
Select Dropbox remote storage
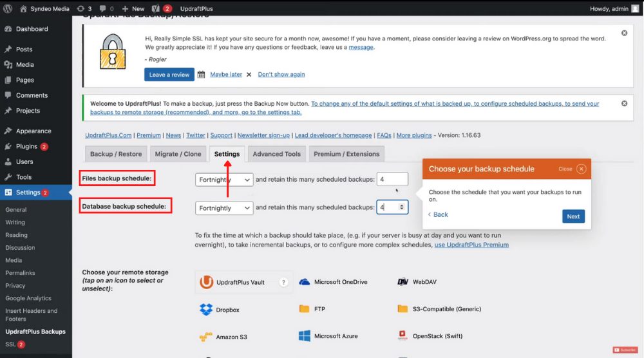[x=220, y=310]
